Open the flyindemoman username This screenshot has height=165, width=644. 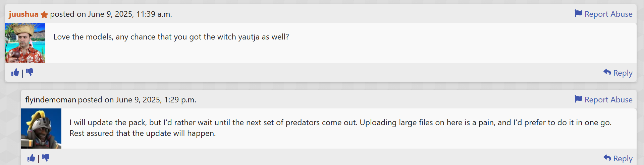click(x=51, y=100)
